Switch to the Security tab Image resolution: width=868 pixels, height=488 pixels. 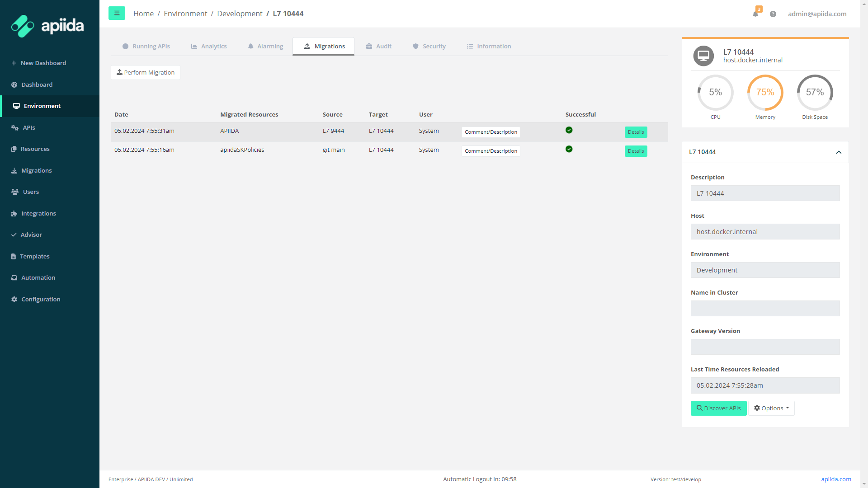pos(429,46)
